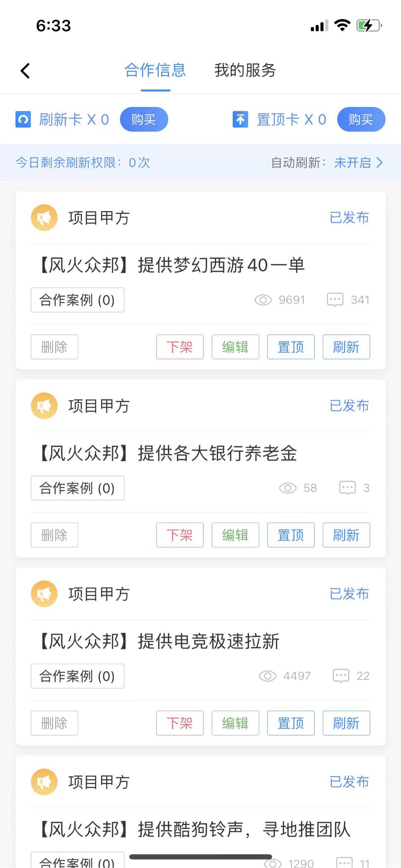The height and width of the screenshot is (868, 401).
Task: Pin the 电竞极速拉新 listing with 置顶
Action: [x=291, y=723]
